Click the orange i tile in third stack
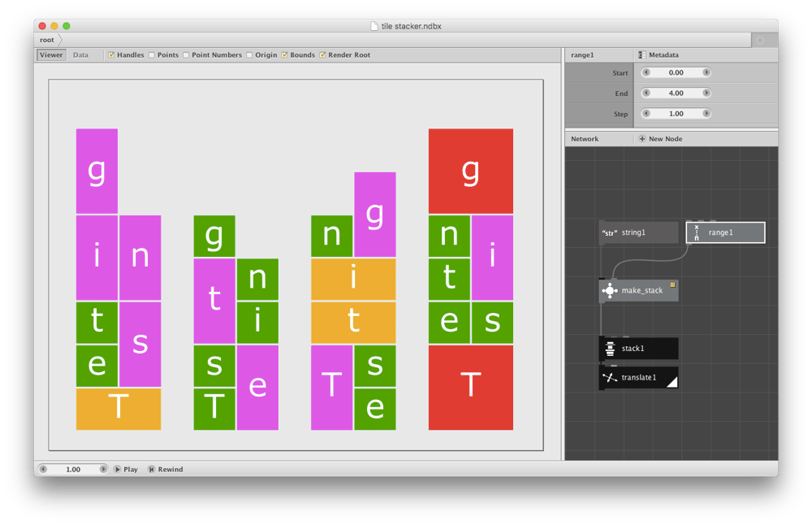The width and height of the screenshot is (812, 525). pyautogui.click(x=353, y=280)
